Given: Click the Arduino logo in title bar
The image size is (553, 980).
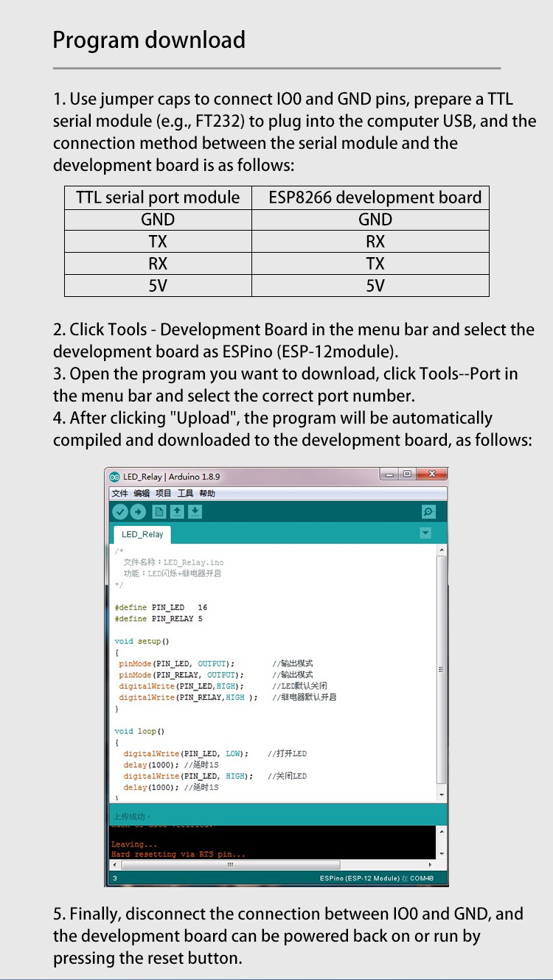Looking at the screenshot, I should point(114,477).
